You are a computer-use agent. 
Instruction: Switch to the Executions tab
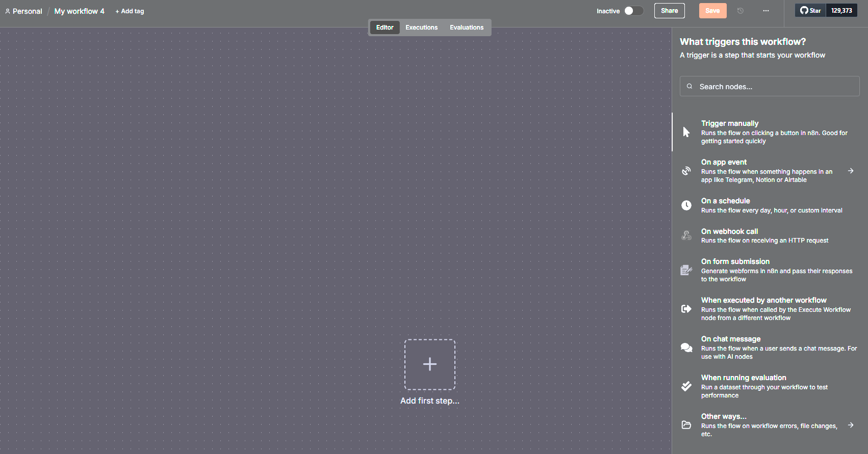tap(421, 28)
